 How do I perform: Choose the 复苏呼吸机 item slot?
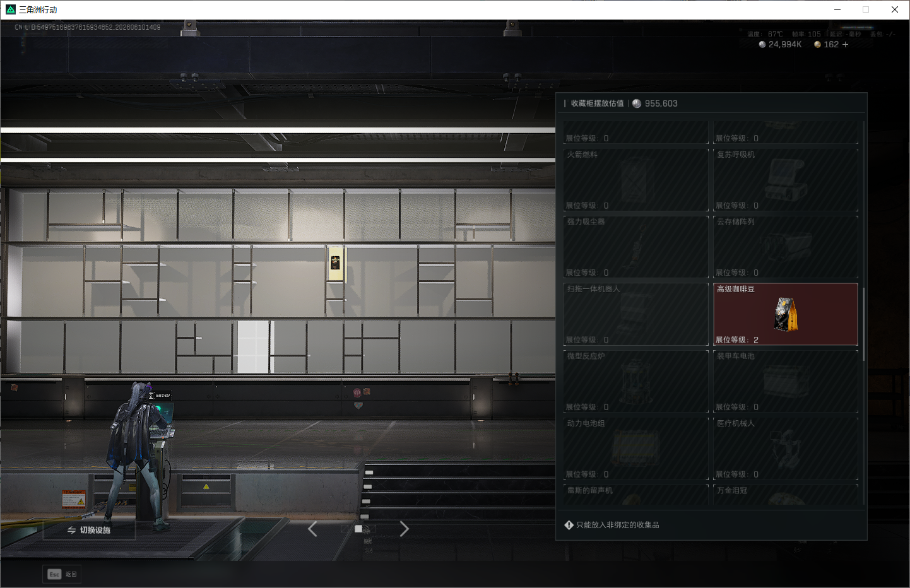coord(786,180)
